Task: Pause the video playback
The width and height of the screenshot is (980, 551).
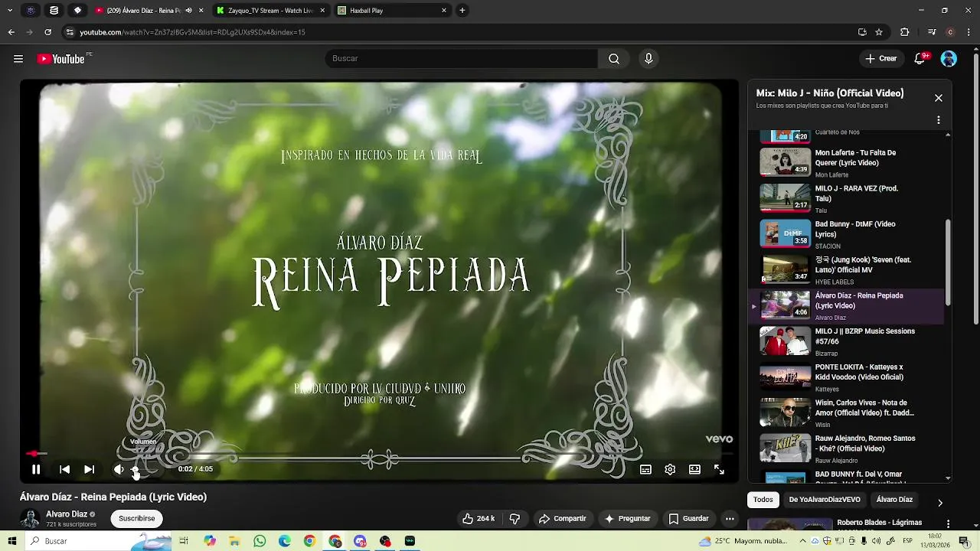Action: [x=36, y=469]
